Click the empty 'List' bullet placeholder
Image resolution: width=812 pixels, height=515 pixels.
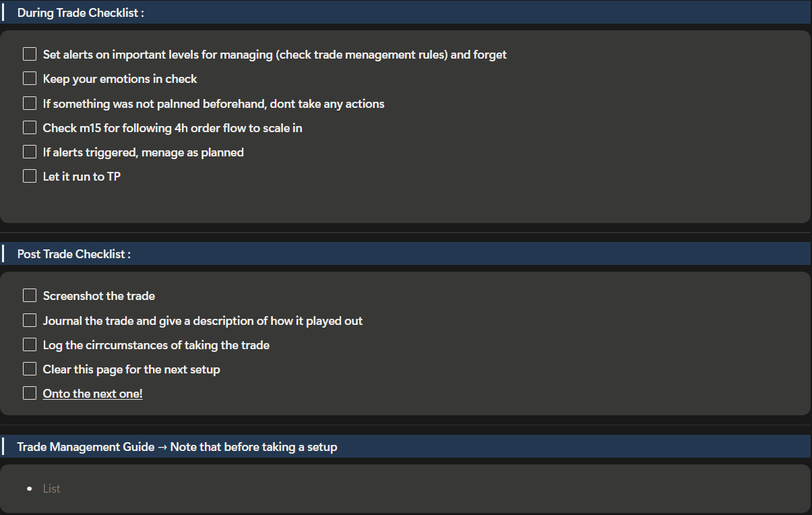point(52,489)
